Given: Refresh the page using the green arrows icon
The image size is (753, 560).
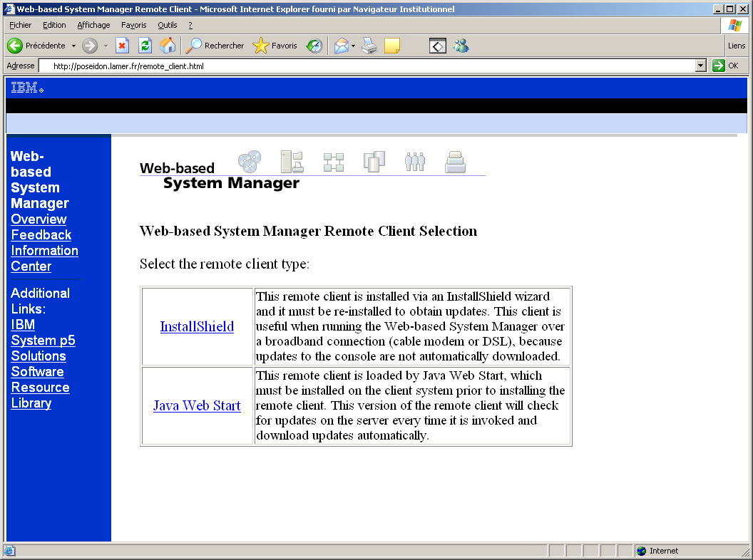Looking at the screenshot, I should pos(145,46).
